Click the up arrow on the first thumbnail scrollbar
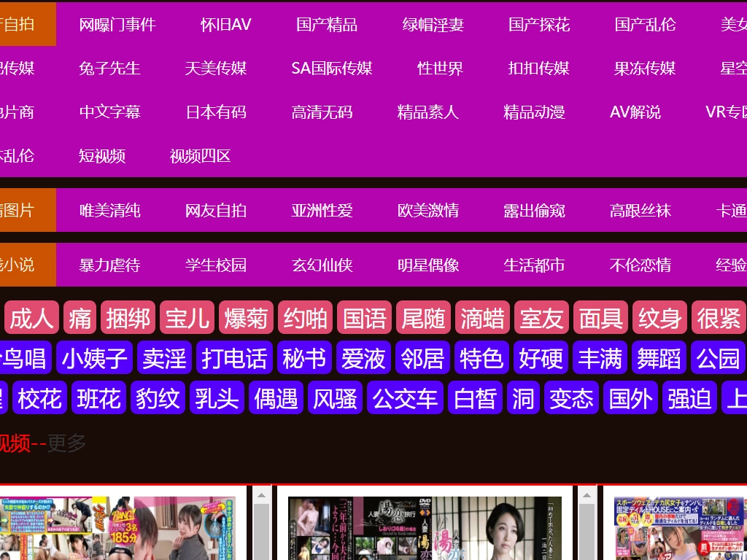747x560 pixels. coord(262,495)
